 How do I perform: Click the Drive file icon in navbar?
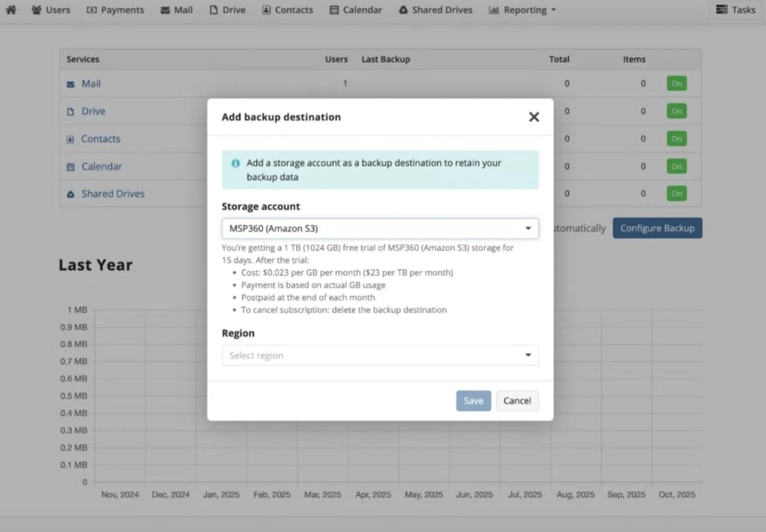214,10
